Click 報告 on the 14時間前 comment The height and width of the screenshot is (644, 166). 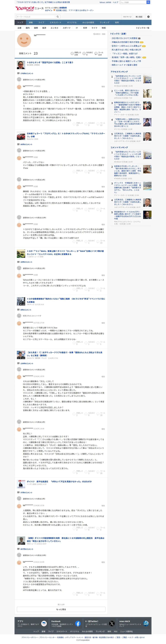point(103,87)
